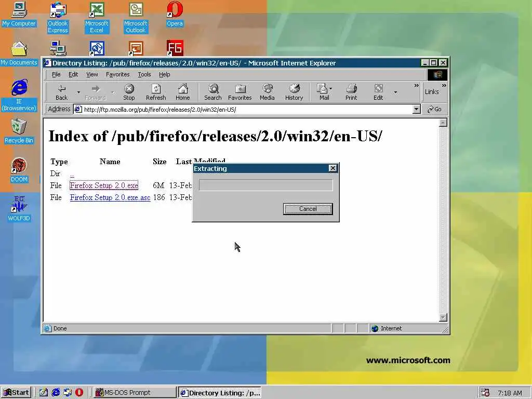
Task: Open the Tools menu
Action: 144,74
